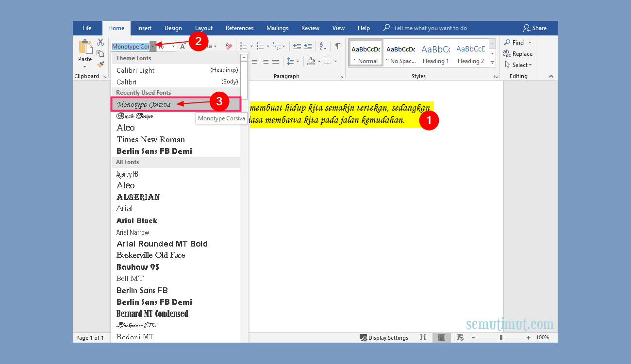
Task: Click the Borders icon
Action: (327, 61)
